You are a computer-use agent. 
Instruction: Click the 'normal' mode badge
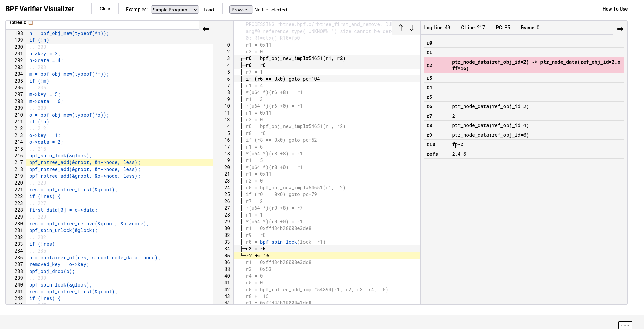coord(625,325)
